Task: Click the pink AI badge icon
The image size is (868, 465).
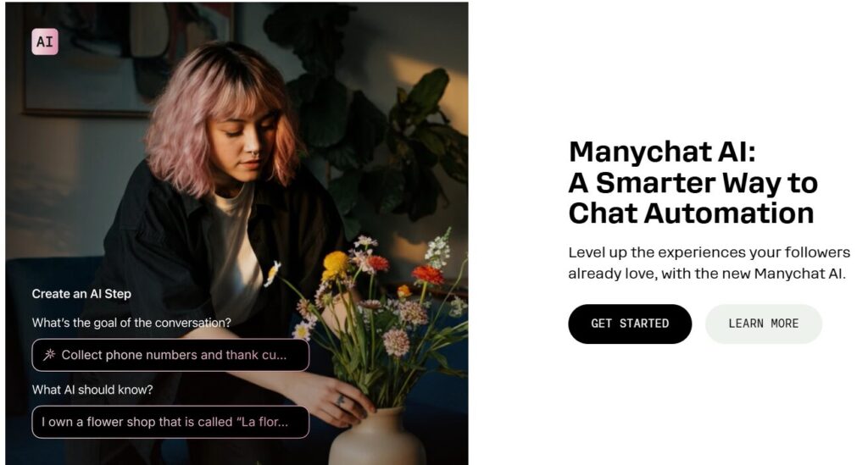Action: 45,42
